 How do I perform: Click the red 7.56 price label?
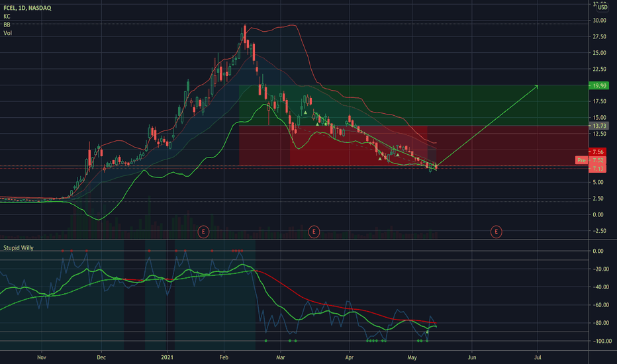[x=598, y=152]
